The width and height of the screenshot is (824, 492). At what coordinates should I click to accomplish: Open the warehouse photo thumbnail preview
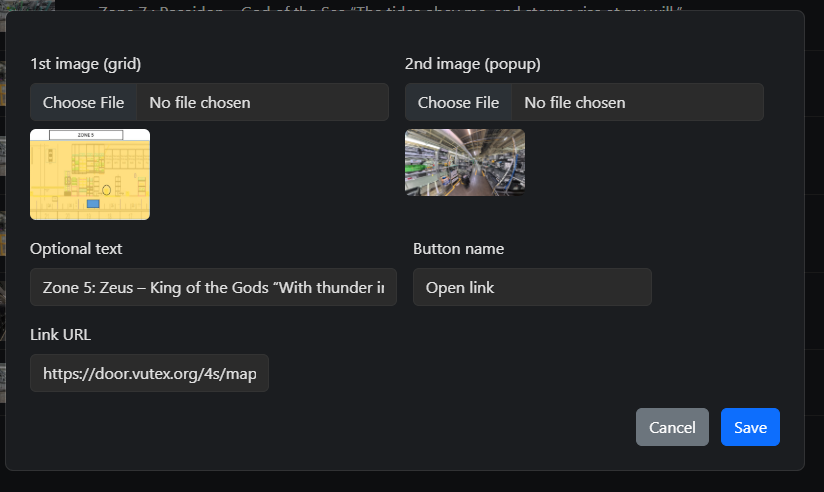[464, 162]
